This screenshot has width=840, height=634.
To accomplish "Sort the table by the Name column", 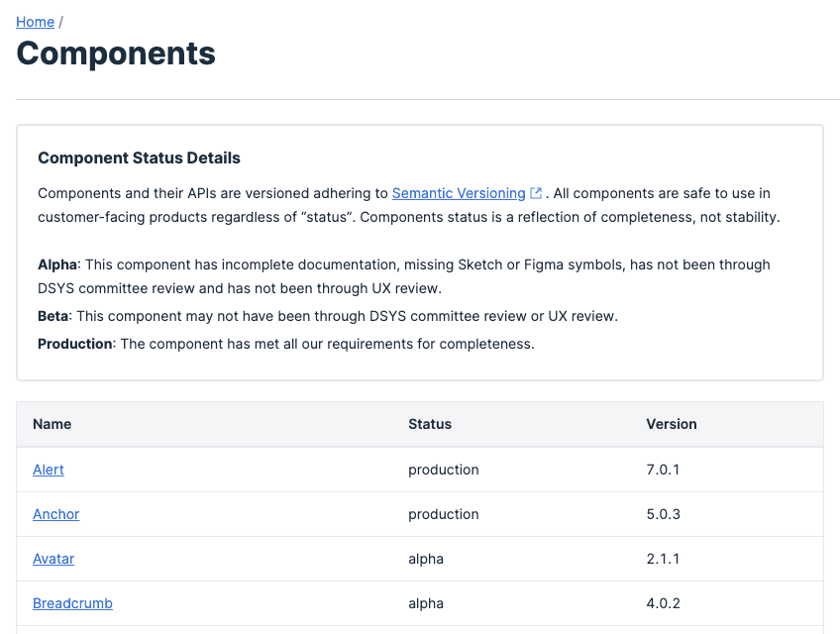I will (52, 423).
